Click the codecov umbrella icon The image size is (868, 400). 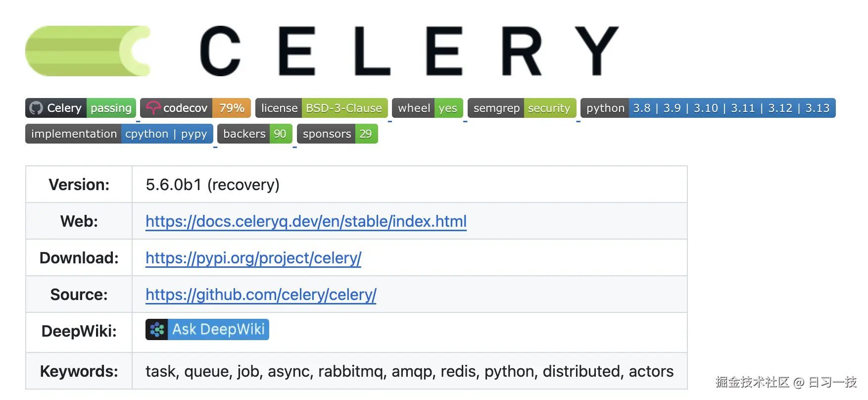153,108
